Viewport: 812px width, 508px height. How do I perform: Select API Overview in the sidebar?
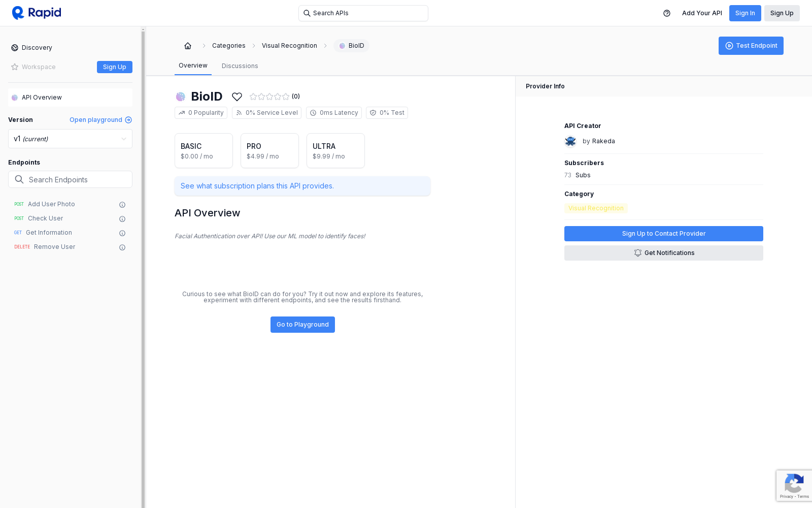[x=70, y=98]
